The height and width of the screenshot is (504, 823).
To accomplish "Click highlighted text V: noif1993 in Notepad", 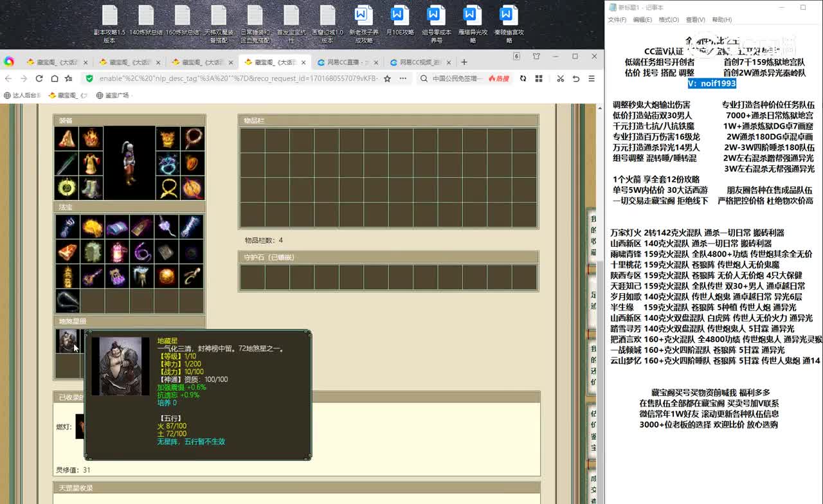I will coord(712,84).
